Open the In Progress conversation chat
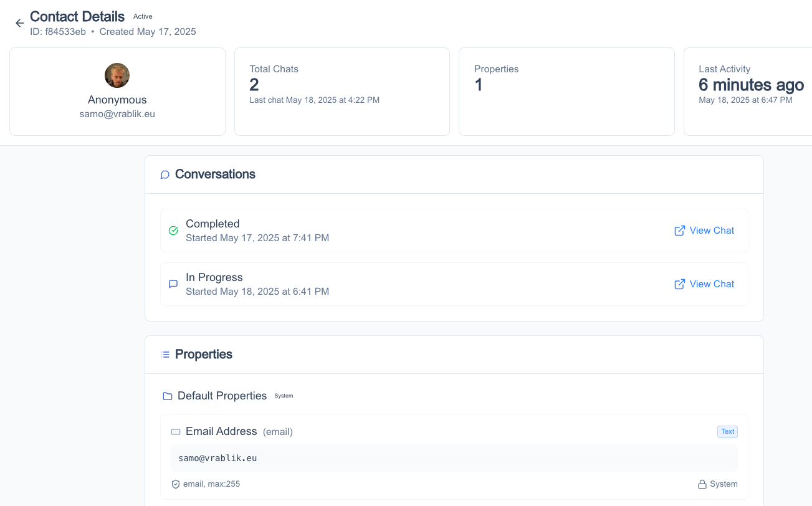 [711, 284]
